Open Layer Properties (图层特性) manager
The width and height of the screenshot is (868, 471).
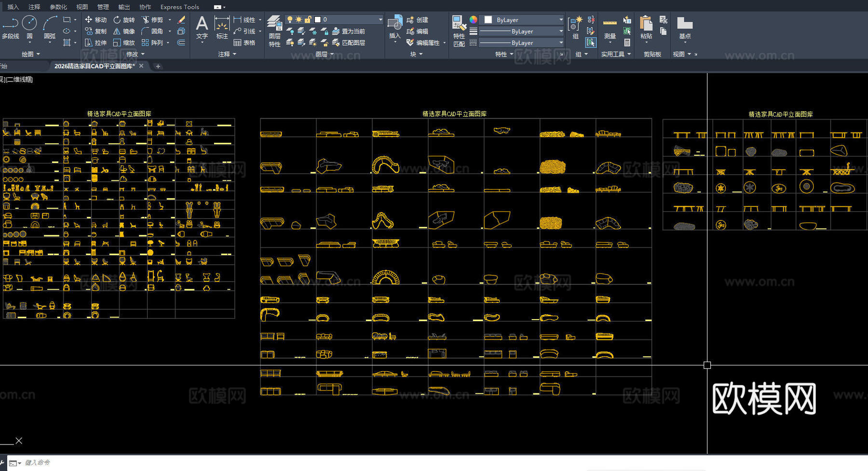click(x=274, y=31)
